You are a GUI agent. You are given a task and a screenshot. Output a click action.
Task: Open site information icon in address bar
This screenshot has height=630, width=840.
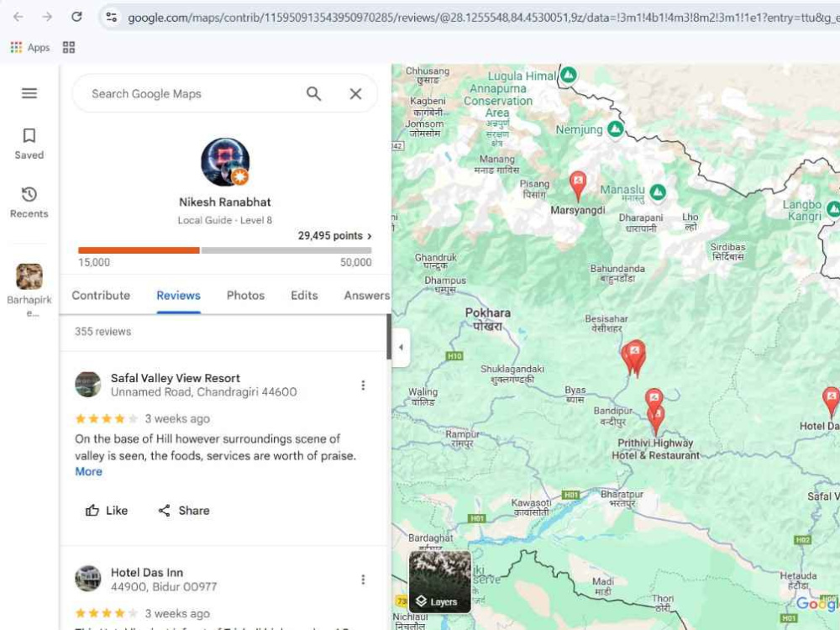tap(112, 17)
